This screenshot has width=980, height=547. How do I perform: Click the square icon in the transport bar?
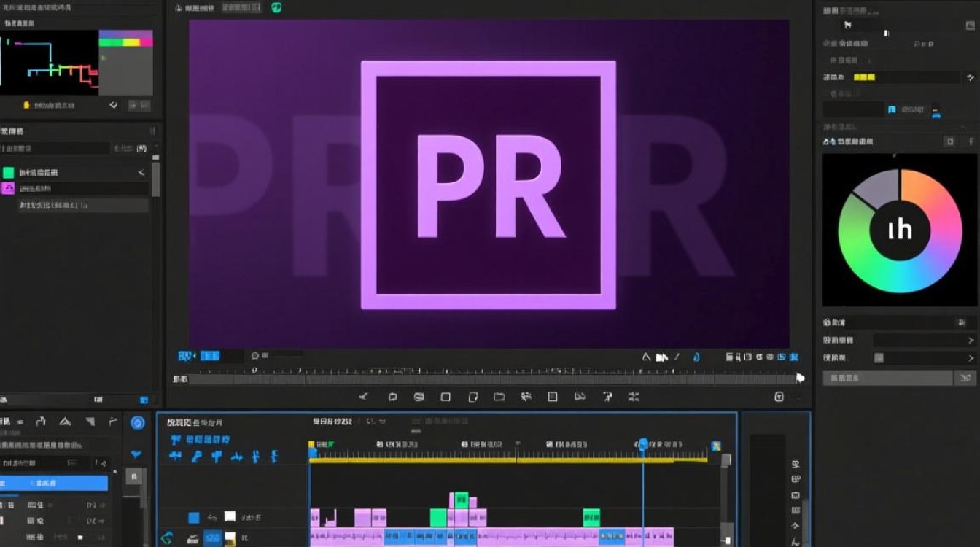pos(446,397)
